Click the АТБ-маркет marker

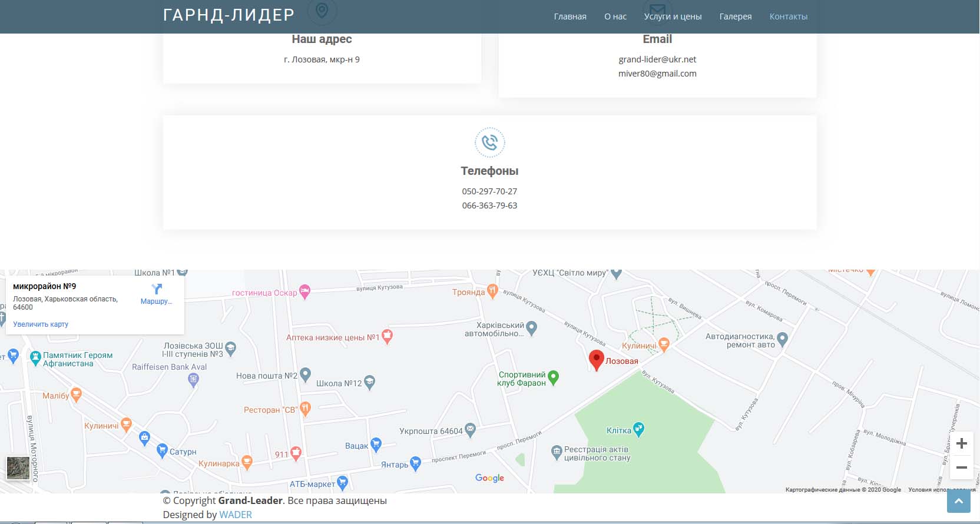(x=342, y=482)
